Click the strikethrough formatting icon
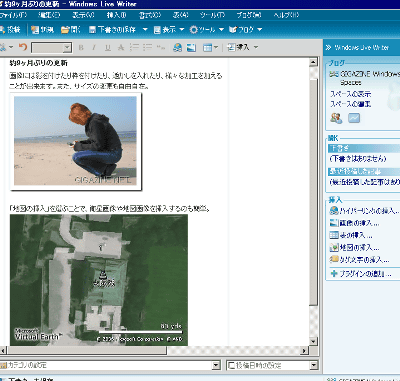 tap(121, 48)
